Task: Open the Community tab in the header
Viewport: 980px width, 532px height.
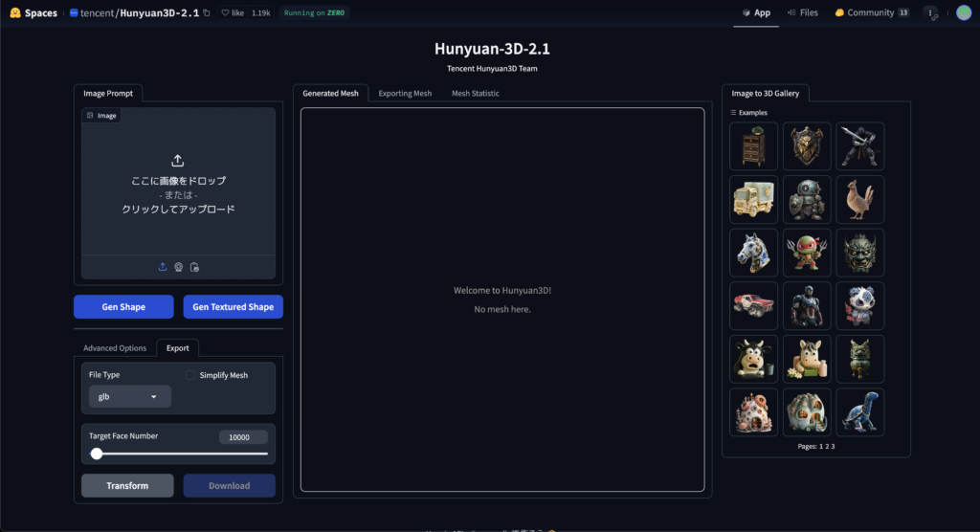Action: click(x=871, y=12)
